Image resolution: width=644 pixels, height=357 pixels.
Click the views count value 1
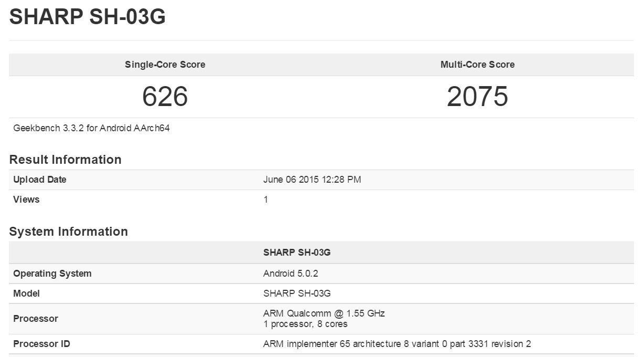pos(266,199)
